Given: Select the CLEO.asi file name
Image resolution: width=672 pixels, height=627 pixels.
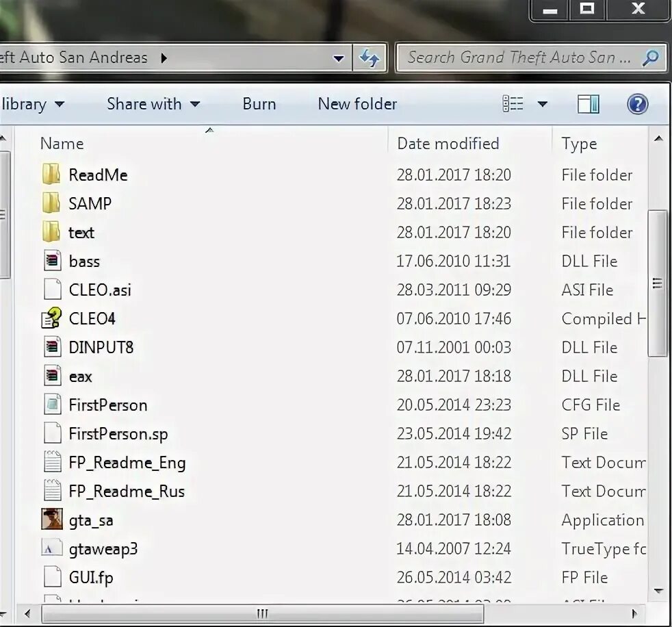Looking at the screenshot, I should point(100,290).
